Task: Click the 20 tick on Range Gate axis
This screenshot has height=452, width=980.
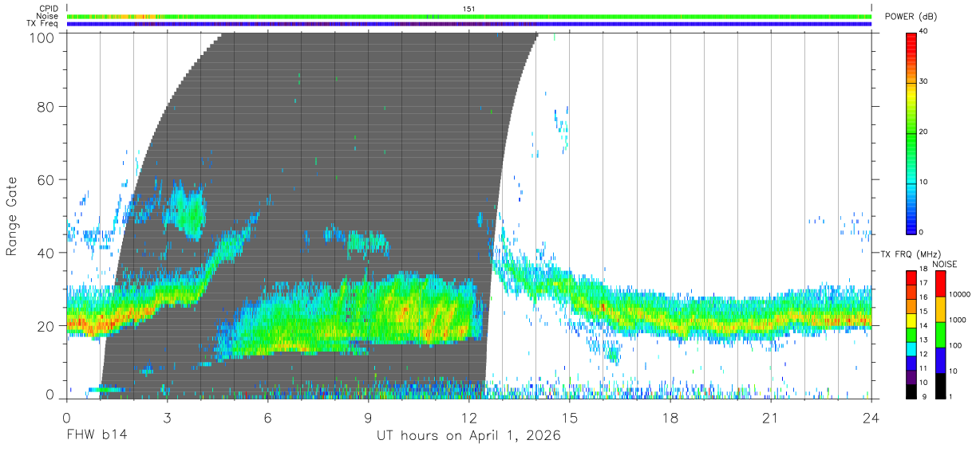Action: click(46, 325)
